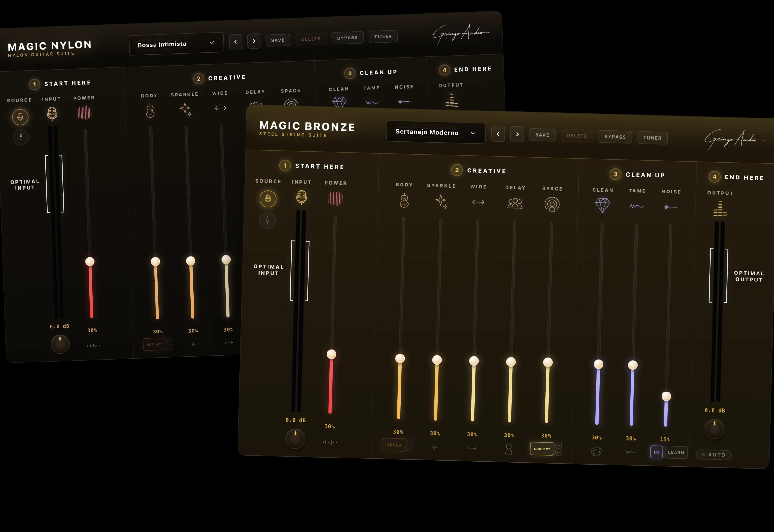Select the DI cable source in Magic Bronze
This screenshot has height=532, width=774.
267,220
